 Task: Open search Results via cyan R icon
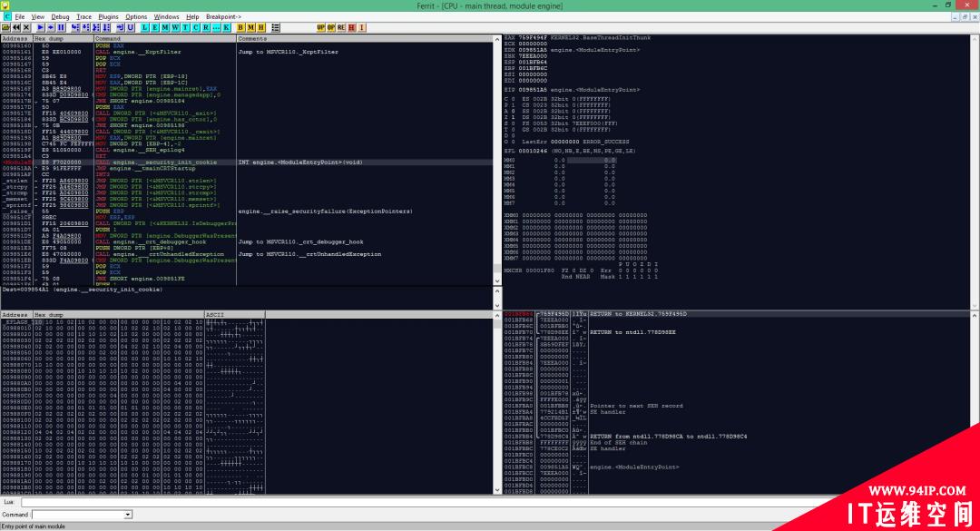[206, 27]
